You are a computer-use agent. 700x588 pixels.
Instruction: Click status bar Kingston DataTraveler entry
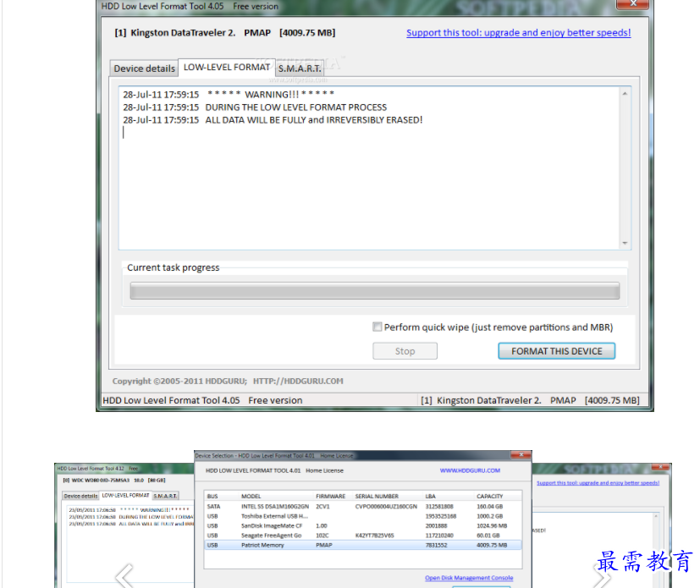[530, 400]
